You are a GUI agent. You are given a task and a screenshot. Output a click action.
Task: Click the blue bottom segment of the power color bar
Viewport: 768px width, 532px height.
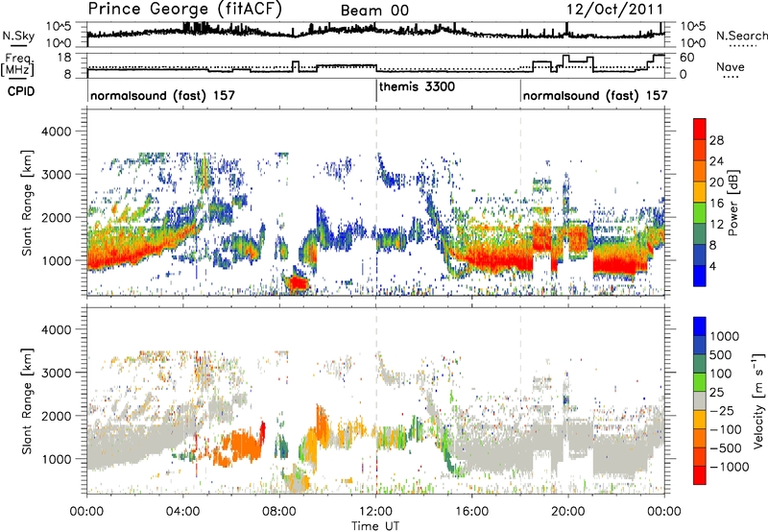(700, 276)
